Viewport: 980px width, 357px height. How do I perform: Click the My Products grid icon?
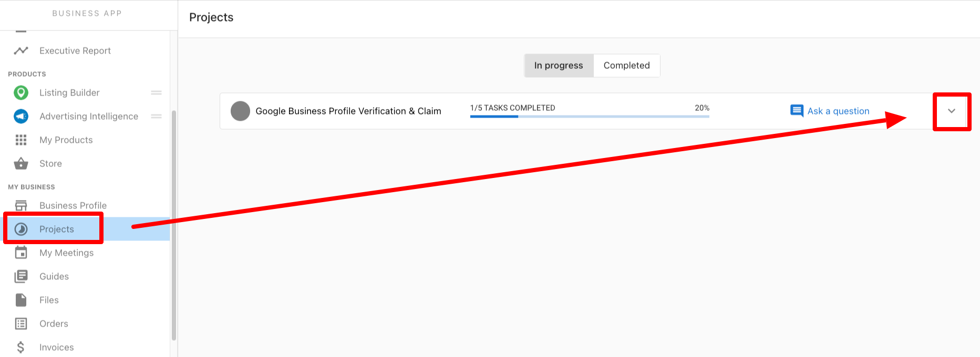(21, 140)
